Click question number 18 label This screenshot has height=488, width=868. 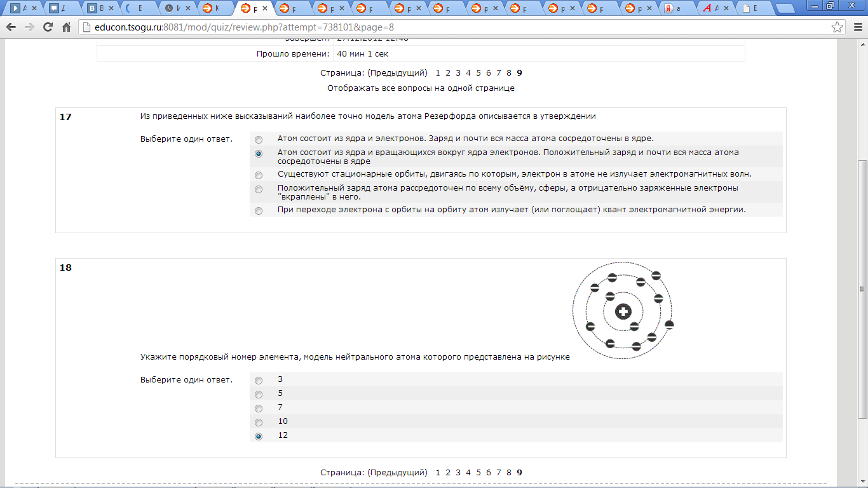click(65, 268)
